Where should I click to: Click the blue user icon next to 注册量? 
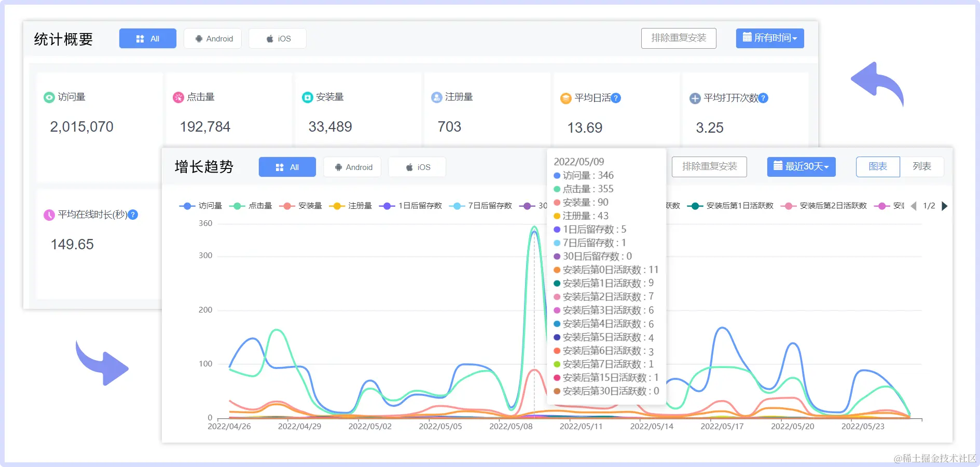click(437, 97)
